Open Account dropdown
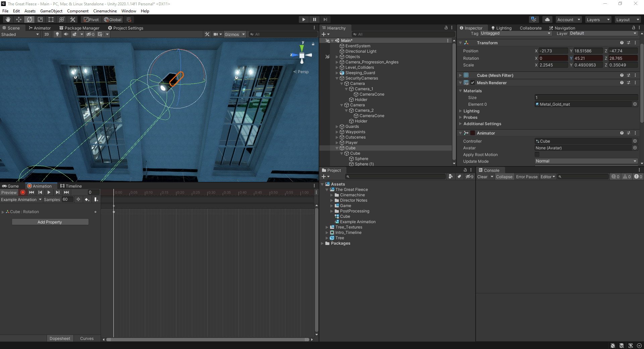The width and height of the screenshot is (644, 349). [x=569, y=19]
